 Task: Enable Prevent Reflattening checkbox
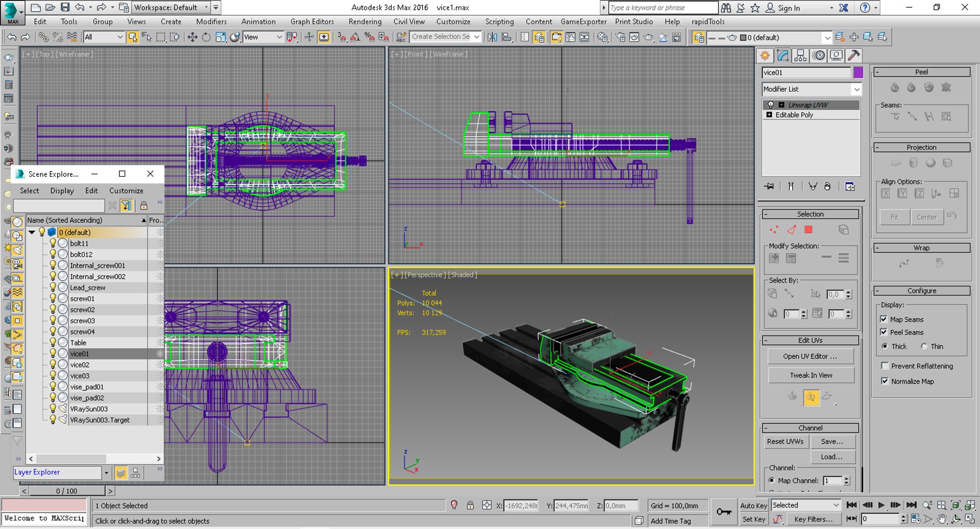coord(885,366)
